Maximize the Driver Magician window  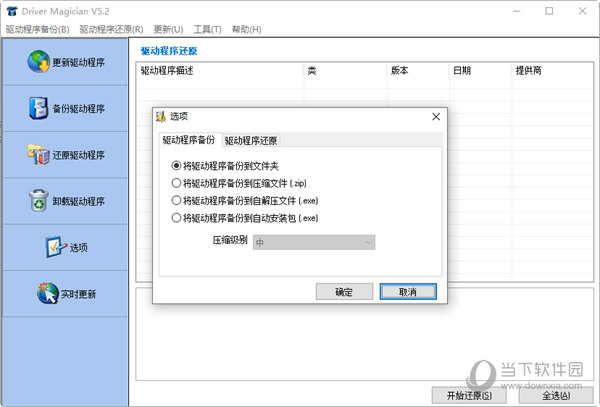549,11
